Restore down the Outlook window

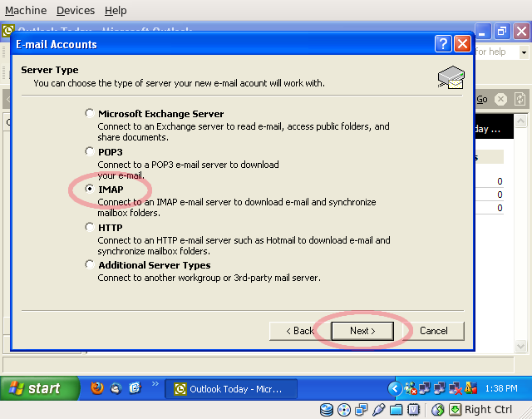click(x=502, y=32)
